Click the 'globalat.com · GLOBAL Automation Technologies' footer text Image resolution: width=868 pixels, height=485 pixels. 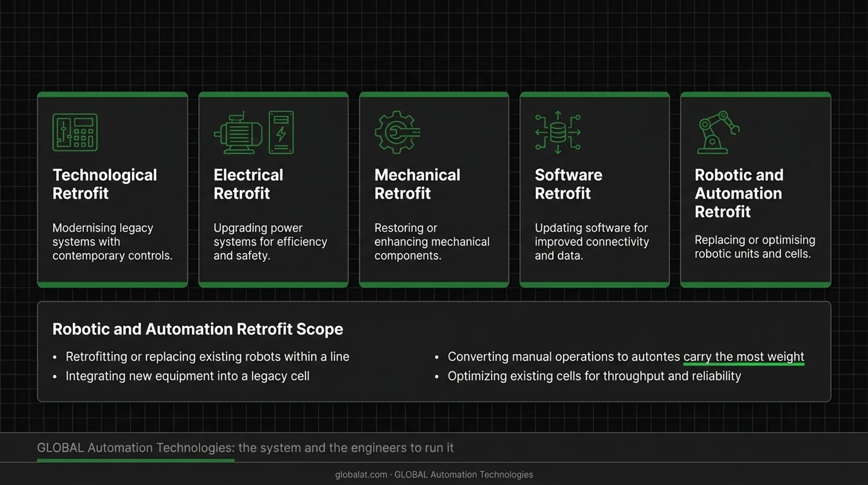point(434,475)
